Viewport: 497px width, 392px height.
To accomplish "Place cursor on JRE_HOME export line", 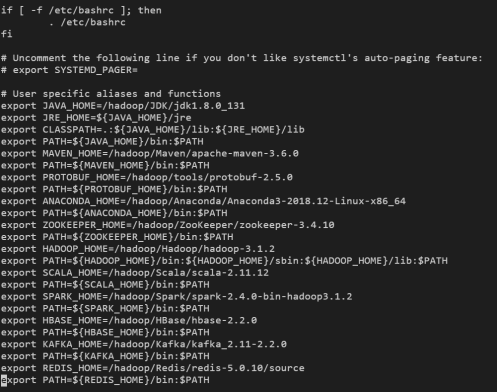I will (x=96, y=118).
